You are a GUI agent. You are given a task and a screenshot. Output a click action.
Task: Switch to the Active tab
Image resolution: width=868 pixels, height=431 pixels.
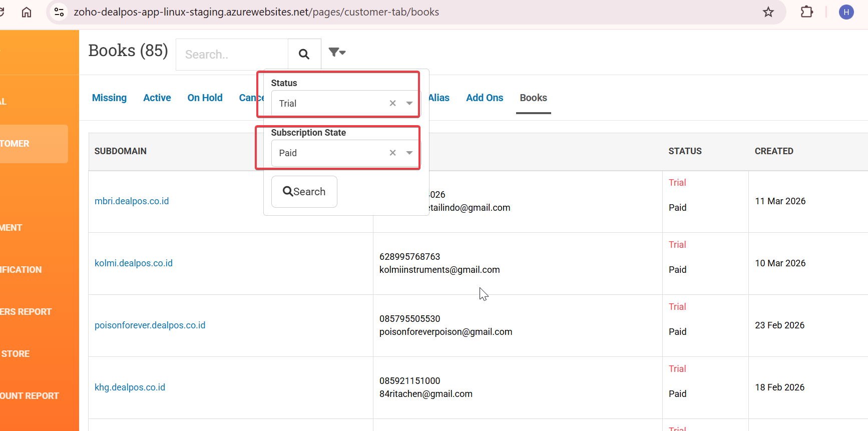[157, 98]
